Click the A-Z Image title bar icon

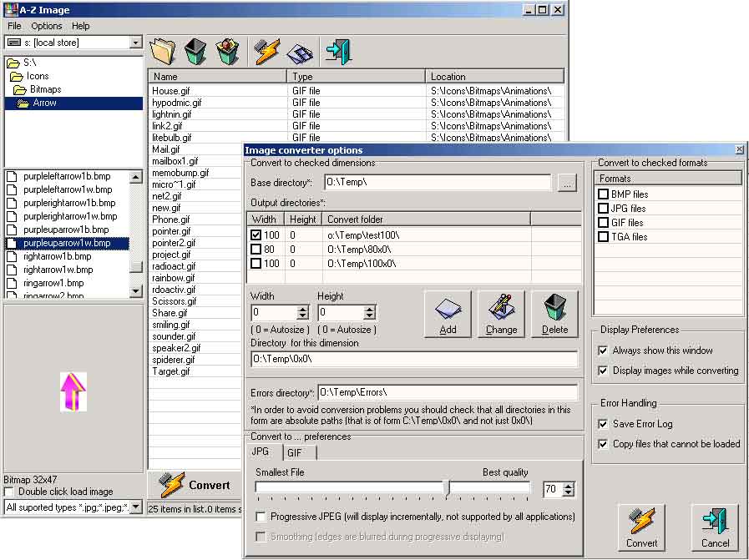[x=11, y=9]
